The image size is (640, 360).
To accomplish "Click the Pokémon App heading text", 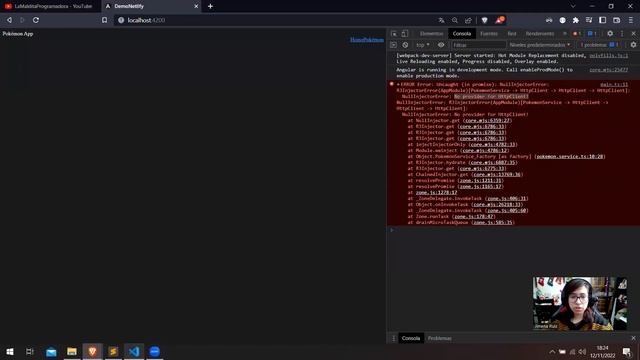I will 18,34.
